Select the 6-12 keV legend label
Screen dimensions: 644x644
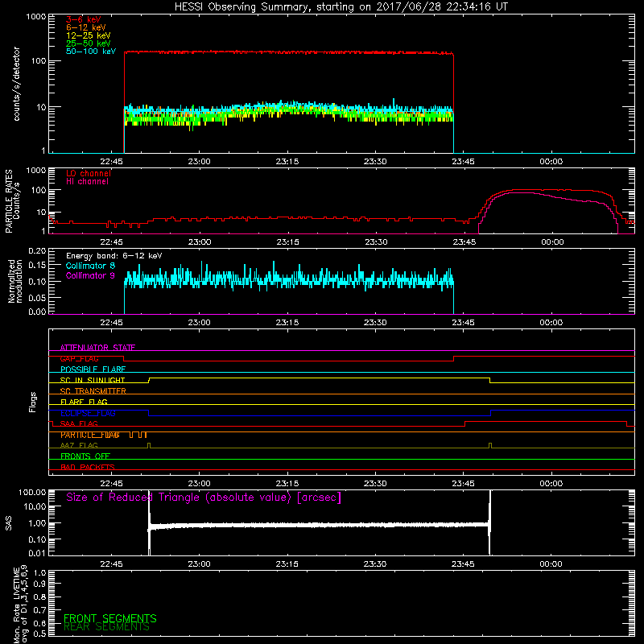(86, 27)
